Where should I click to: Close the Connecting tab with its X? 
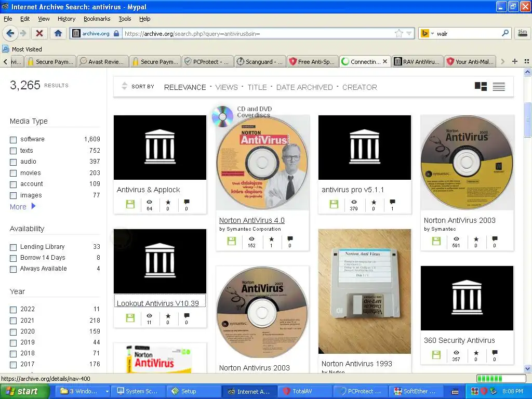click(385, 61)
